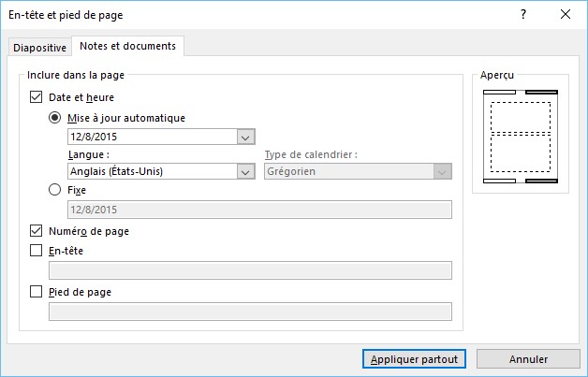The height and width of the screenshot is (377, 588).
Task: Click the Annuler button
Action: 528,359
